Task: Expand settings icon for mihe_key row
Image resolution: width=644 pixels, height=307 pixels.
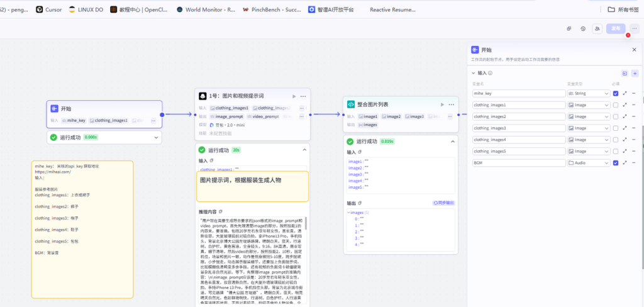Action: pyautogui.click(x=625, y=93)
